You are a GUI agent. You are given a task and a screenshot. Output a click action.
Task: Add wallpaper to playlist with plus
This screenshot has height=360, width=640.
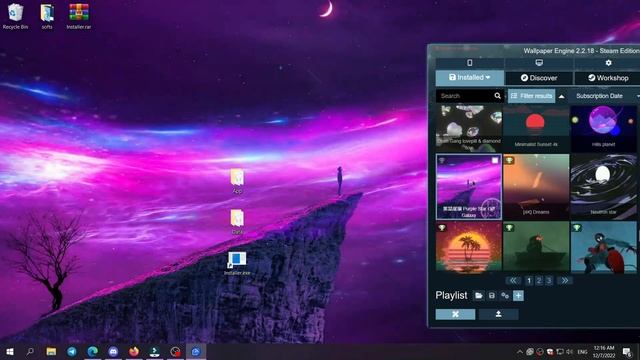click(x=518, y=296)
